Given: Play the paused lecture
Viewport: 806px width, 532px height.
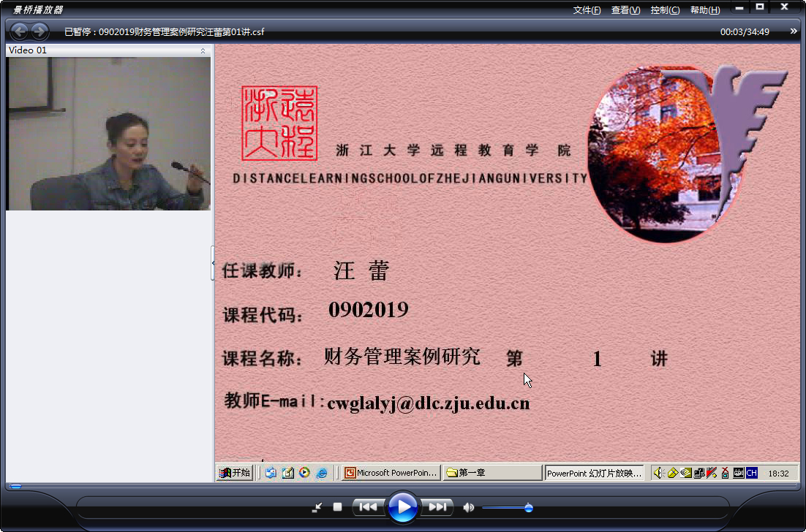Looking at the screenshot, I should (x=402, y=507).
